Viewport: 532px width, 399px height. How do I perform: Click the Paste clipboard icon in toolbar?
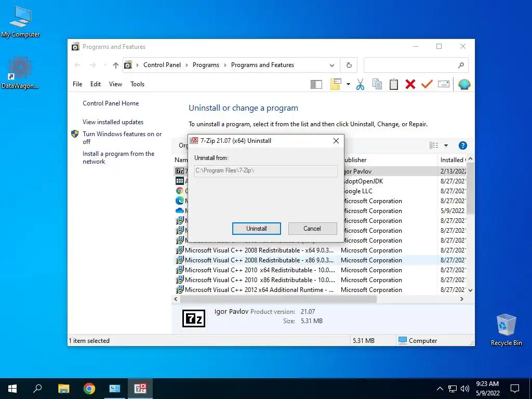(x=394, y=84)
